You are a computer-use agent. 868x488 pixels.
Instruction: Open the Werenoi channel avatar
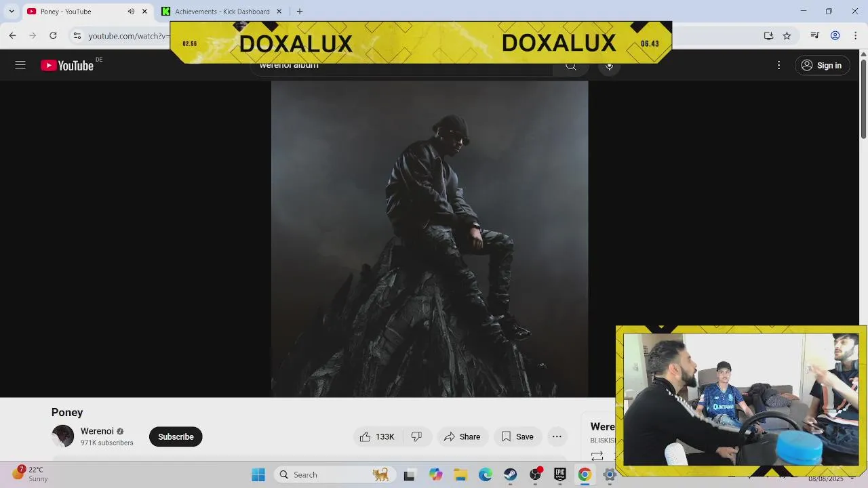click(x=62, y=436)
